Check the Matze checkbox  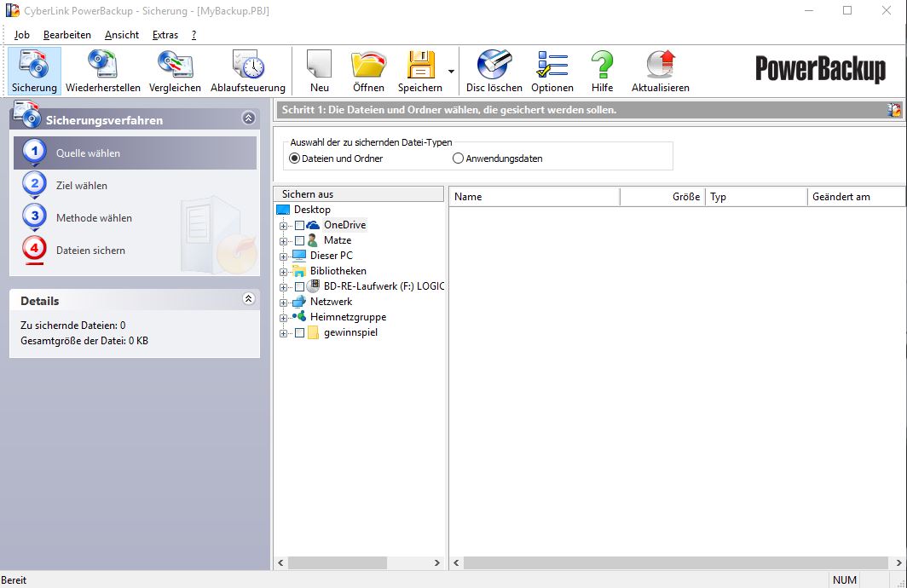[x=300, y=240]
